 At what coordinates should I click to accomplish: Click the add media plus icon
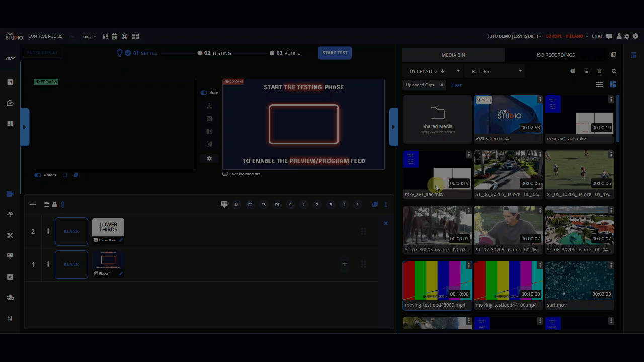click(573, 71)
